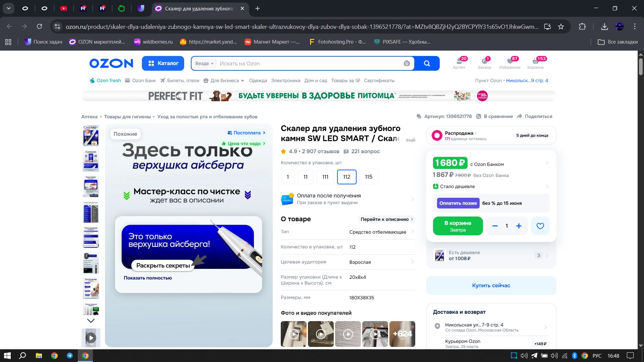Add product to favorites with heart button
This screenshot has height=362, width=644.
(x=540, y=226)
